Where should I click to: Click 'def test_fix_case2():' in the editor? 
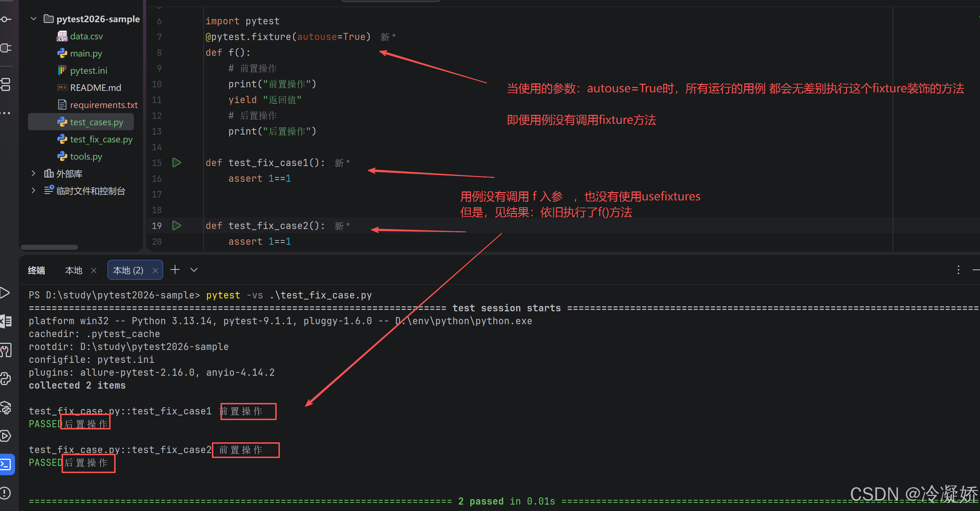pos(265,225)
